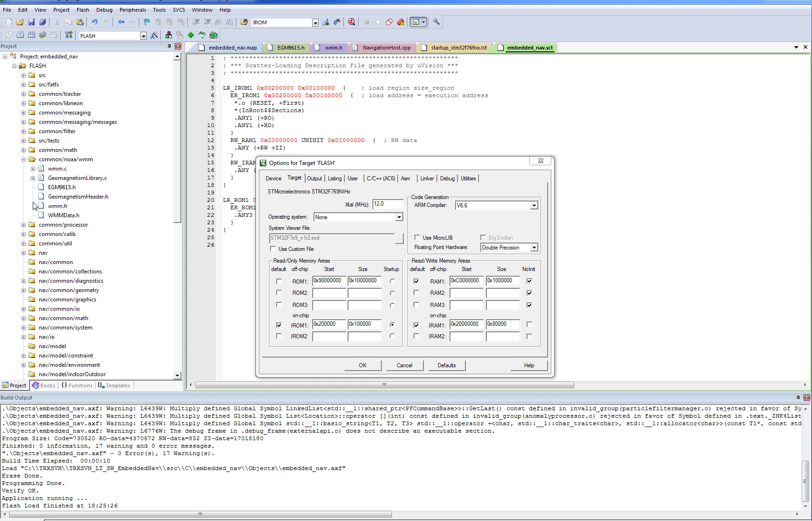Viewport: 812px width, 521px height.
Task: Click the Defaults button
Action: pos(447,365)
